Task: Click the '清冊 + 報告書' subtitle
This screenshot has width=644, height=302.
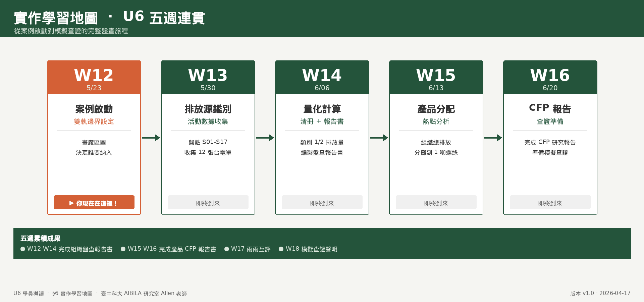Action: [x=322, y=121]
